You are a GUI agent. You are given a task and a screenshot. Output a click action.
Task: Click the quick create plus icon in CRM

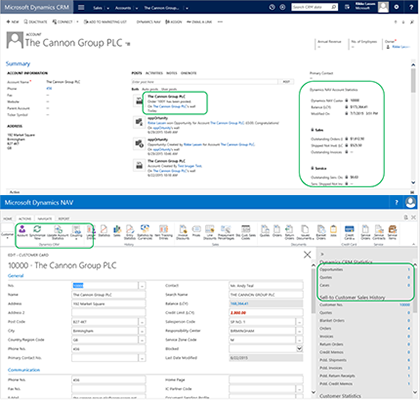tap(283, 7)
